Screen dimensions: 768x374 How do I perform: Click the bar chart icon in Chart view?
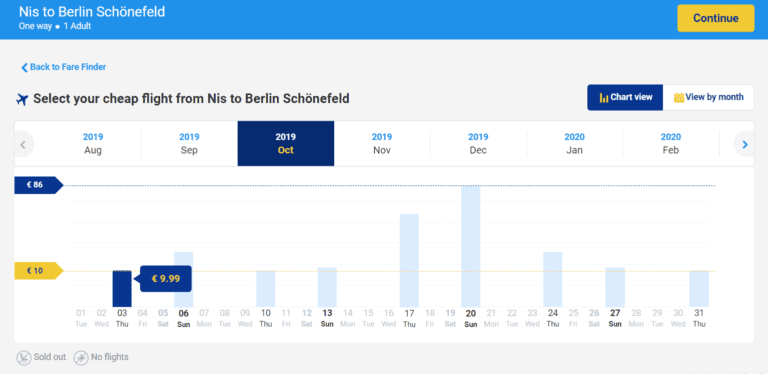[x=604, y=97]
